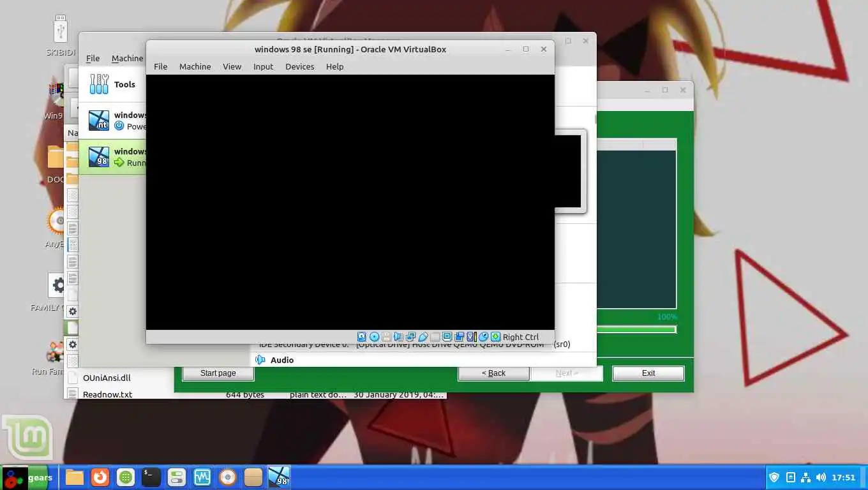Click the USB devices indicator in VM status bar
Image resolution: width=868 pixels, height=490 pixels.
(x=423, y=337)
